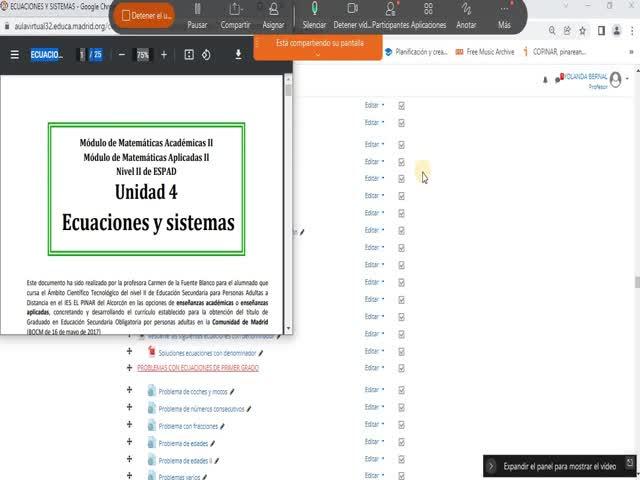The image size is (640, 480).
Task: Expand the bookmarks overflow chevron
Action: [x=631, y=52]
